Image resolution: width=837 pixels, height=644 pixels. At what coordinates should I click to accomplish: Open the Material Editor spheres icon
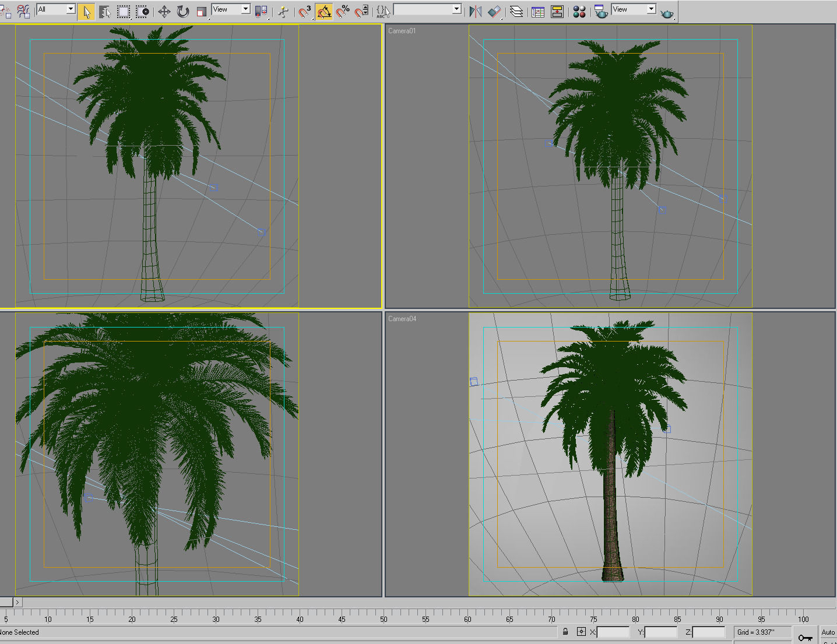579,12
